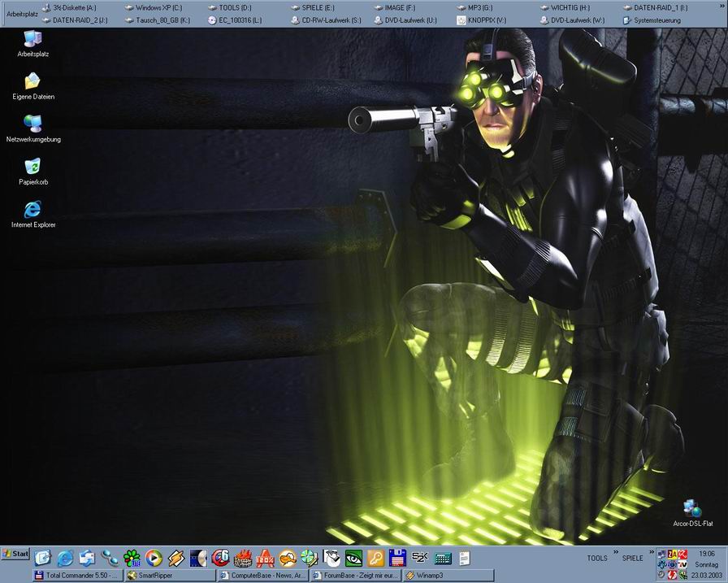Screen dimensions: 728x583
Task: Launch Alcohol 120% icon in quick launch
Action: [x=265, y=558]
